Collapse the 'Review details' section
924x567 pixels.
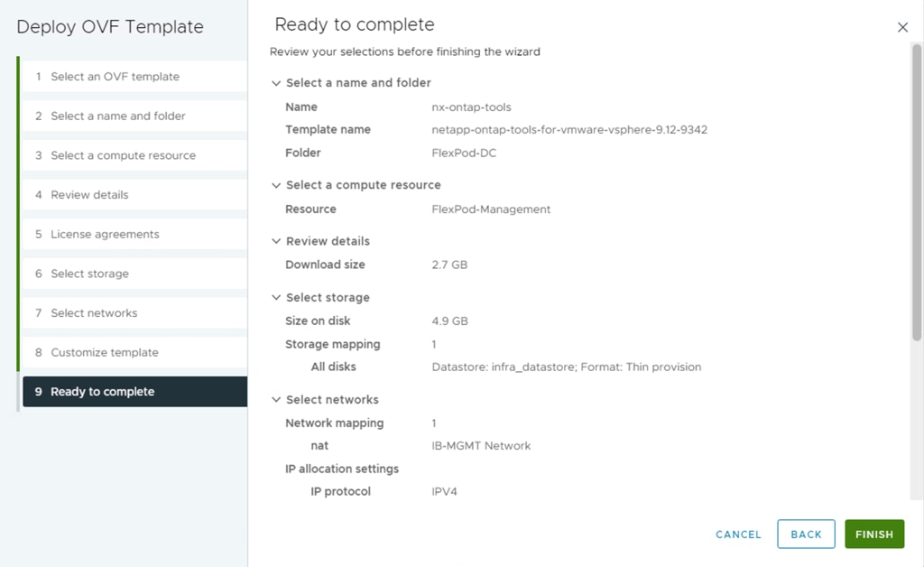[x=276, y=242]
